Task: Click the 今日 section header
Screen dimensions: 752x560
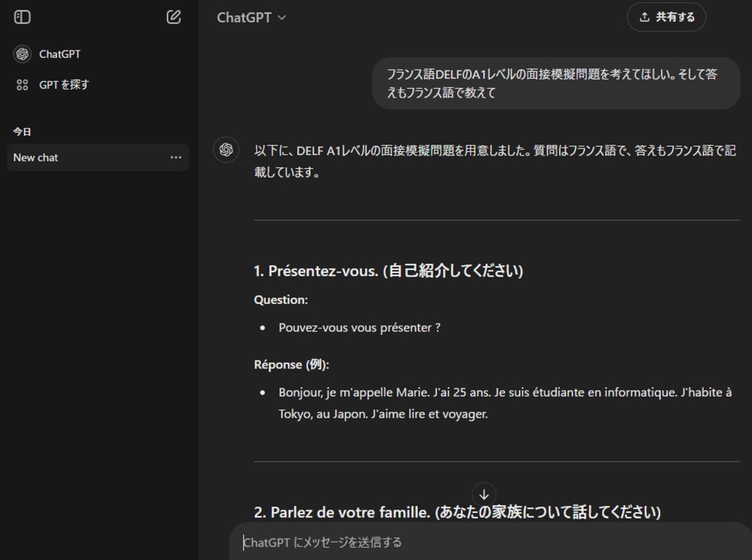Action: 22,132
